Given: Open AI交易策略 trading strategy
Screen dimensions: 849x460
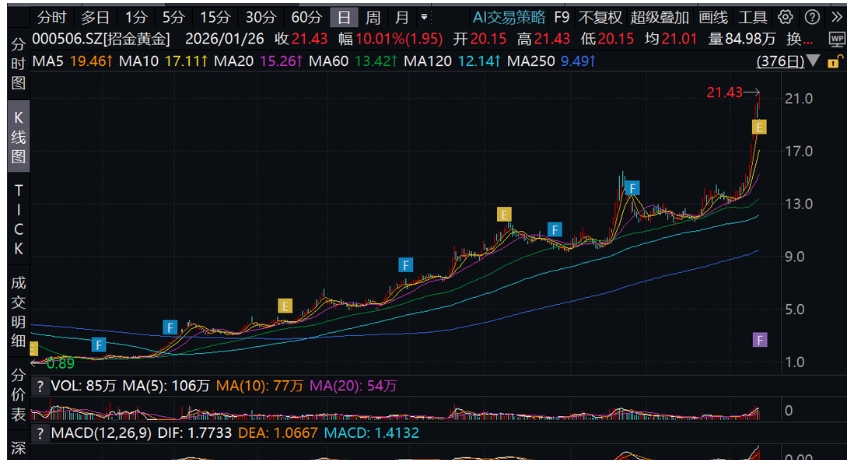Looking at the screenshot, I should click(x=509, y=17).
